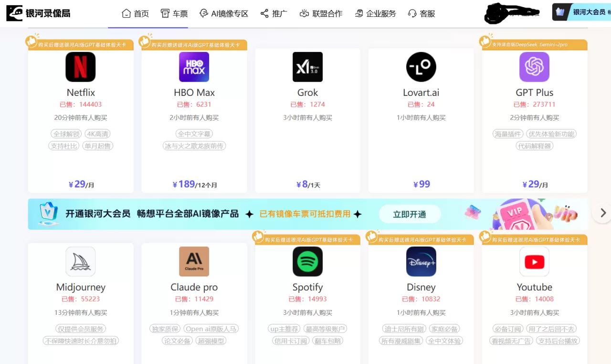This screenshot has height=364, width=611.
Task: Click the 立即开通 button in banner
Action: [x=410, y=214]
